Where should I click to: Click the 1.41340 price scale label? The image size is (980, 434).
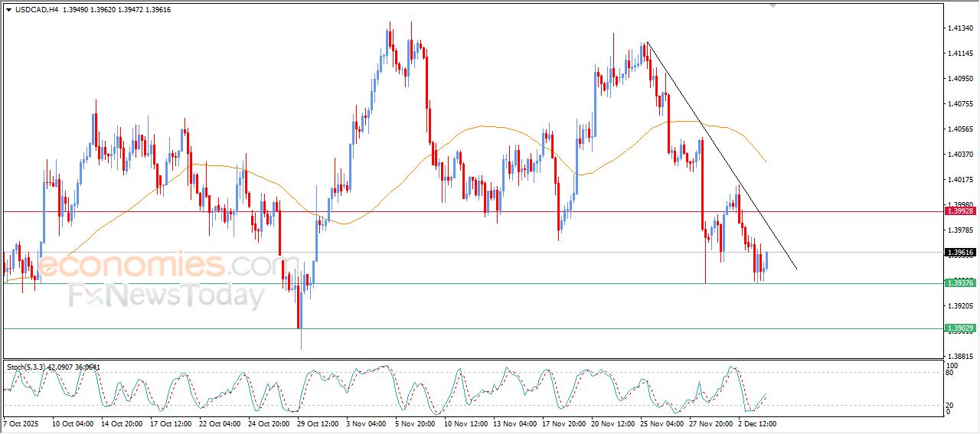tap(959, 28)
